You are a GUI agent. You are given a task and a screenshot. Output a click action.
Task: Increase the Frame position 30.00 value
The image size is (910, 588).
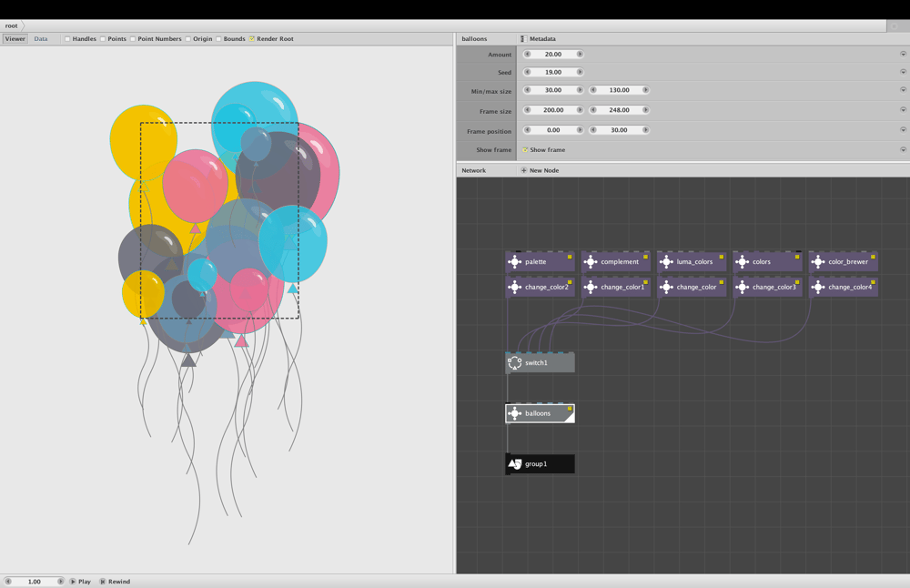(645, 130)
